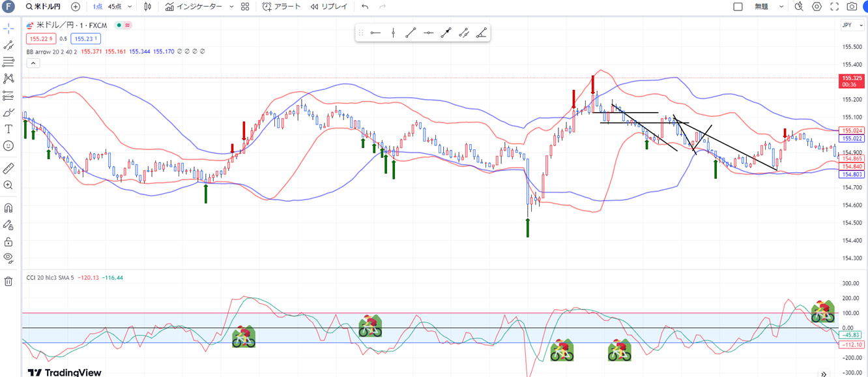Screen dimensions: 868x377
Task: Click the アラート alert button
Action: [x=282, y=7]
